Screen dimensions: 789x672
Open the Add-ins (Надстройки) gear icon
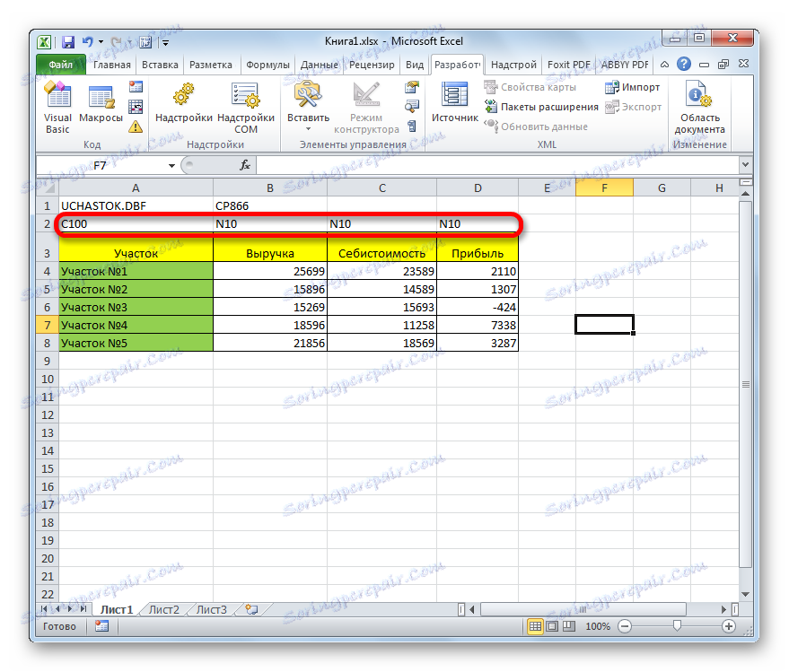(x=184, y=103)
